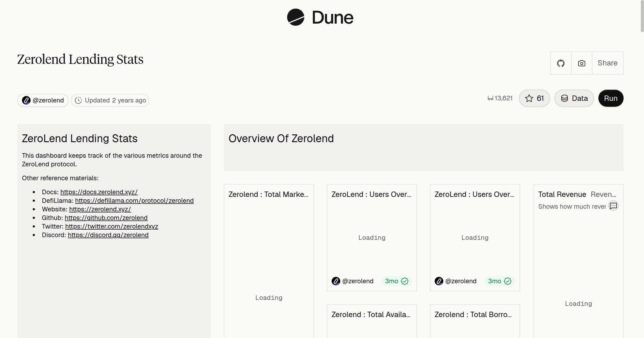
Task: Click the views count 13,621
Action: tap(503, 98)
